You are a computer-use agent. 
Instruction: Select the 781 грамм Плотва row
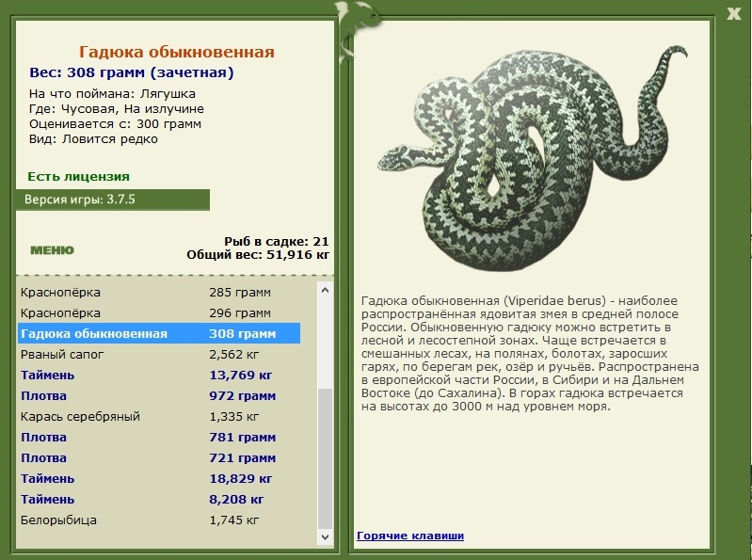click(159, 438)
